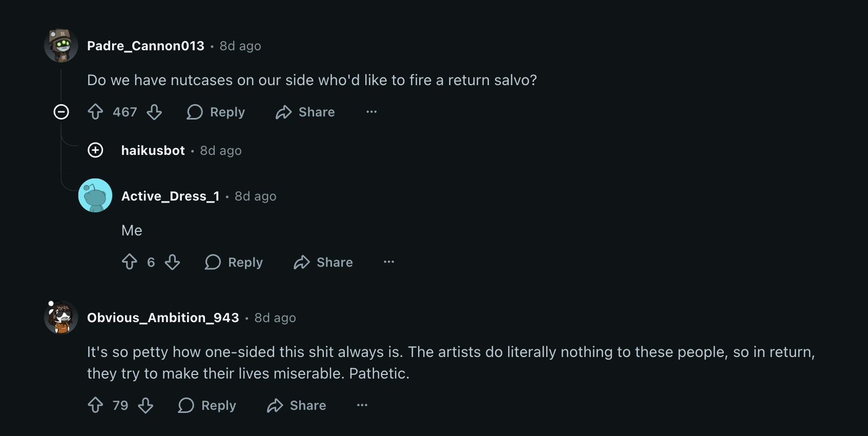Open Obvious_Ambition_943's user profile link
The width and height of the screenshot is (868, 436).
[x=163, y=318]
